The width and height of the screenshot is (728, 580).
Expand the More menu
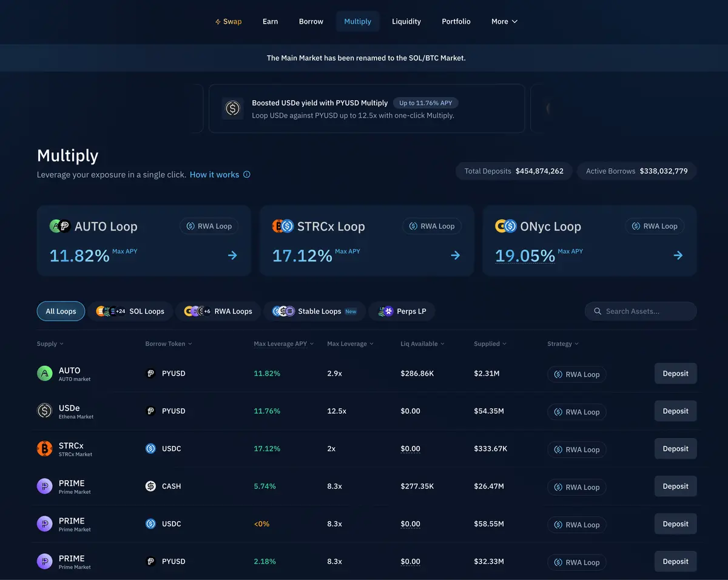click(504, 21)
